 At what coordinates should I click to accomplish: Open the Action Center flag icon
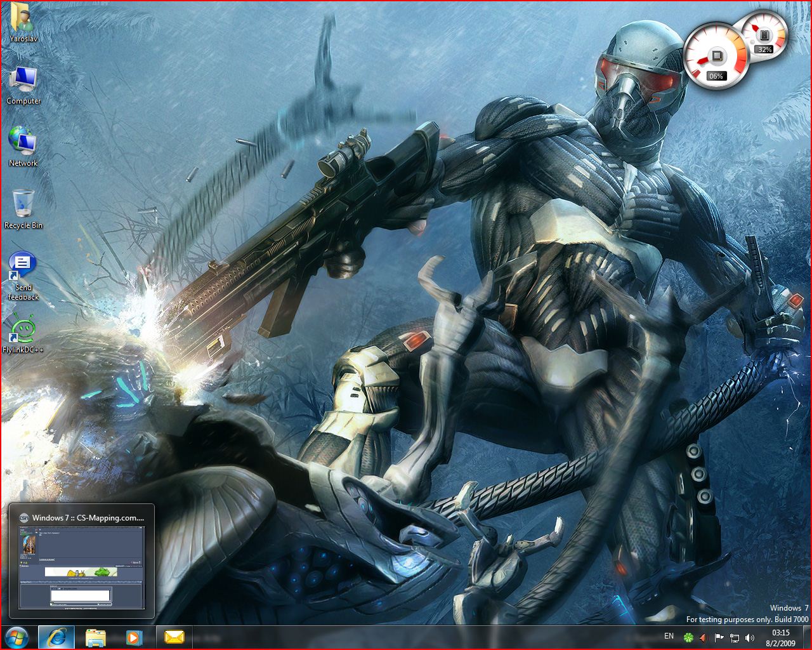pos(719,637)
